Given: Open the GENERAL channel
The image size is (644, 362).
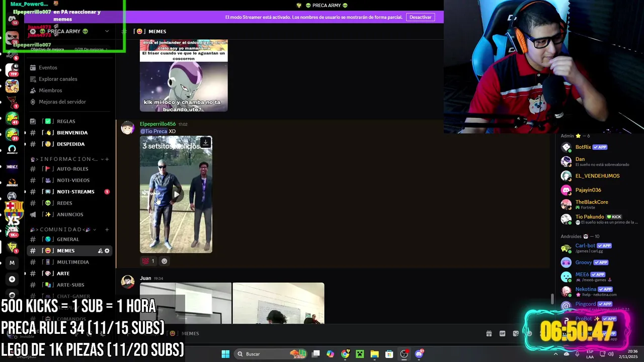Looking at the screenshot, I should tap(68, 239).
